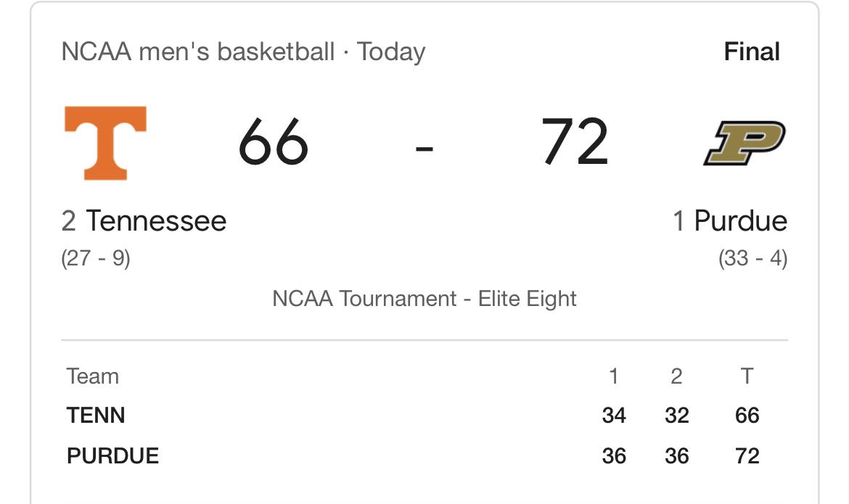Select the TENN row label
Viewport: 849px width, 504px height.
[96, 416]
